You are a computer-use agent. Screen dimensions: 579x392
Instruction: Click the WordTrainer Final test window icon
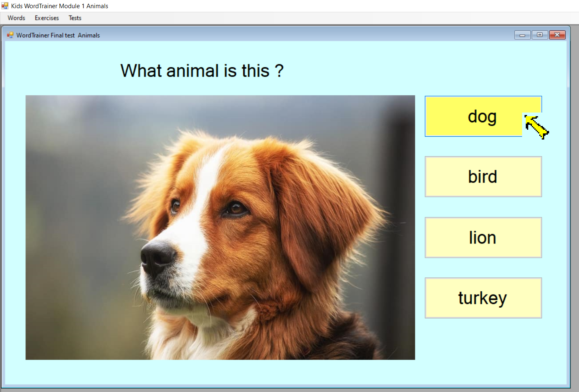pos(10,35)
